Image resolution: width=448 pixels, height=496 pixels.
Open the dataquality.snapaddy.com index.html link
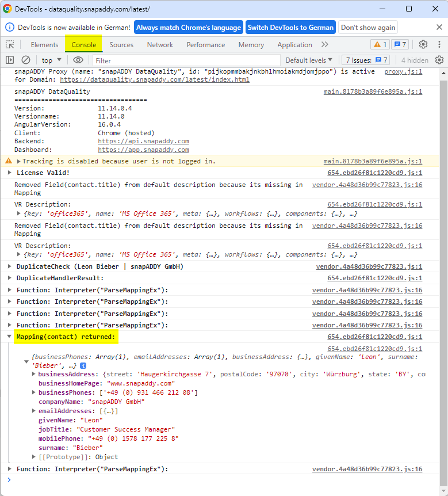[x=155, y=80]
